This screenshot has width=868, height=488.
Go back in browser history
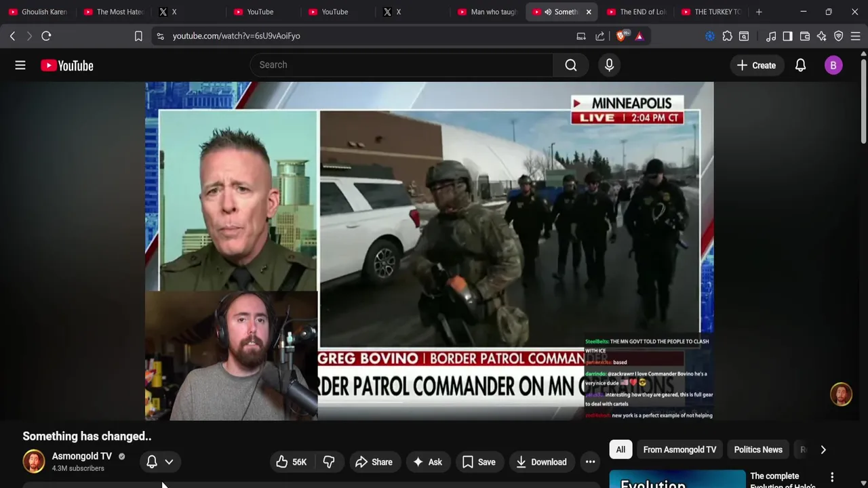[12, 36]
